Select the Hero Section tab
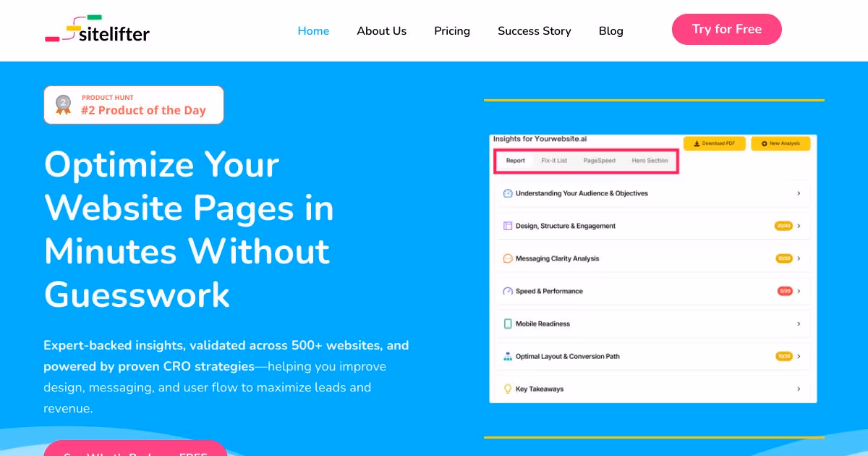Image resolution: width=868 pixels, height=456 pixels. tap(649, 161)
